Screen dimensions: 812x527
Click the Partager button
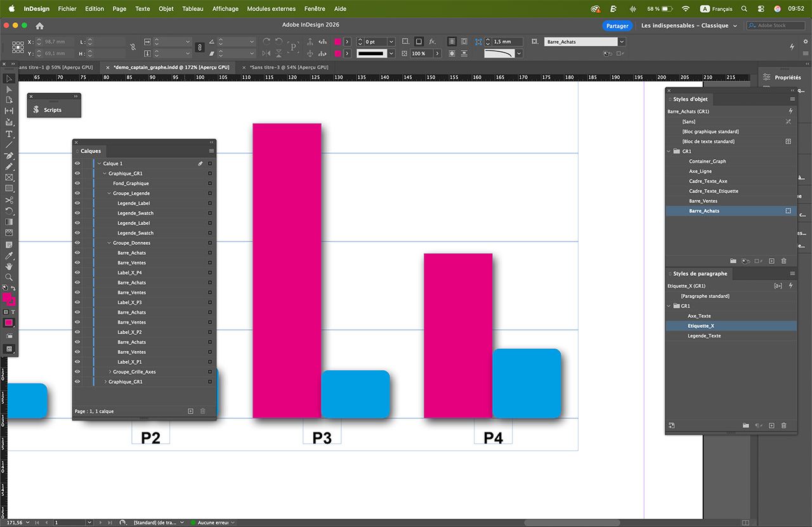617,26
